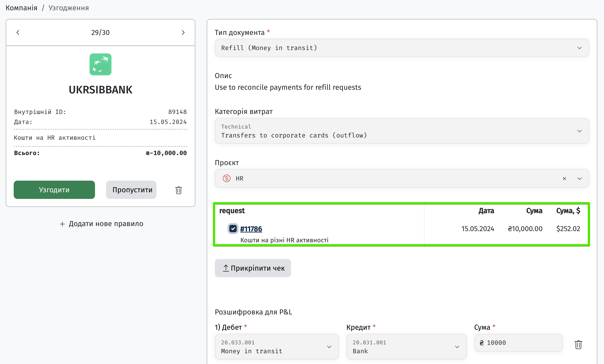The width and height of the screenshot is (604, 364).
Task: Open the Тип документа dropdown
Action: pos(402,48)
